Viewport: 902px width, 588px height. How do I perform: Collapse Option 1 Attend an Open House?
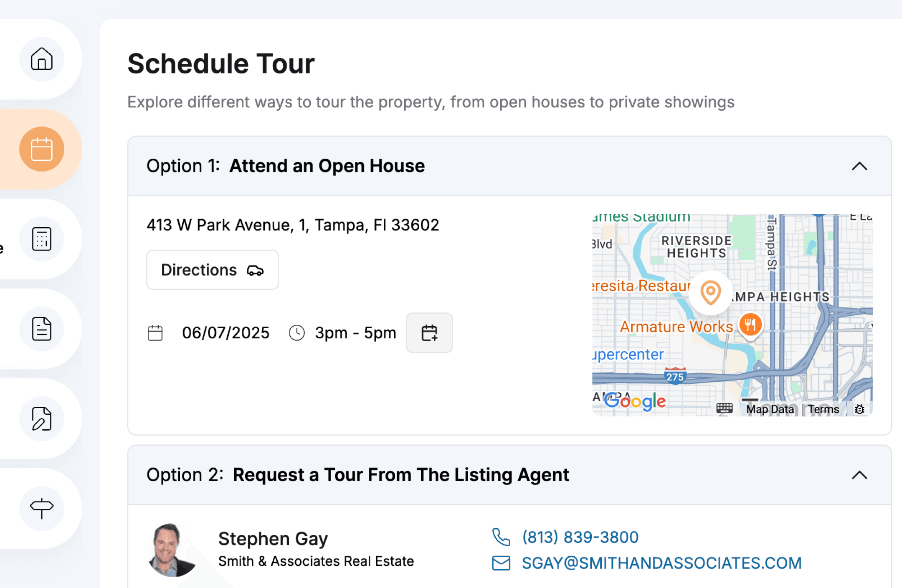click(859, 166)
